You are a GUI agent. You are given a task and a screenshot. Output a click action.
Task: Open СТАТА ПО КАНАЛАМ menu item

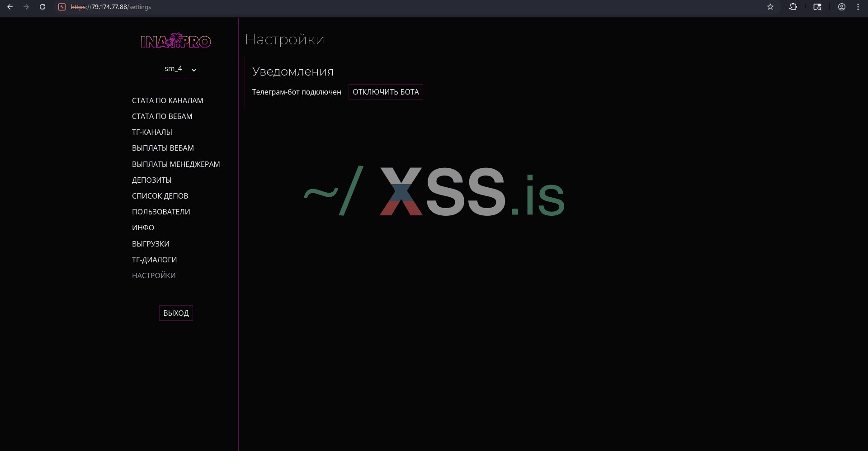(168, 100)
